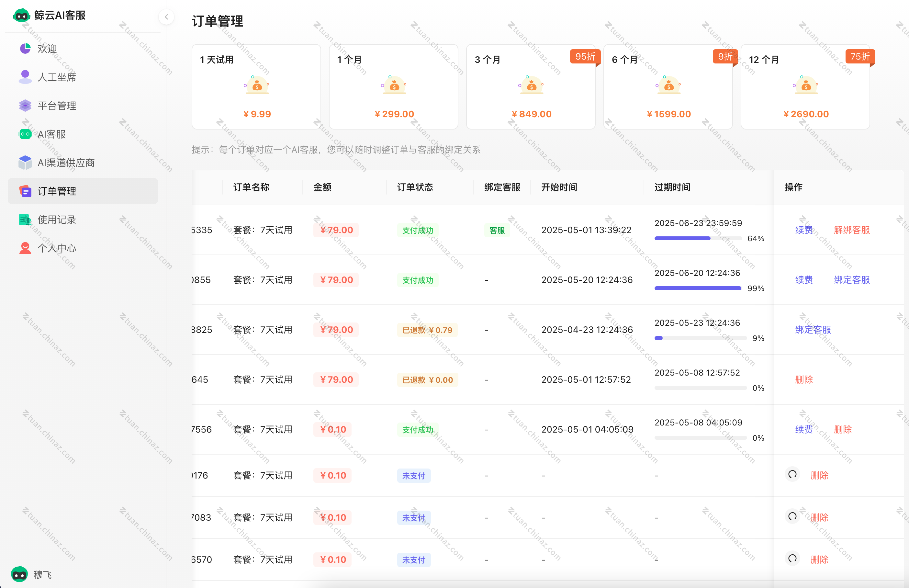Click the refresh icon for the order ending 176

pyautogui.click(x=792, y=475)
